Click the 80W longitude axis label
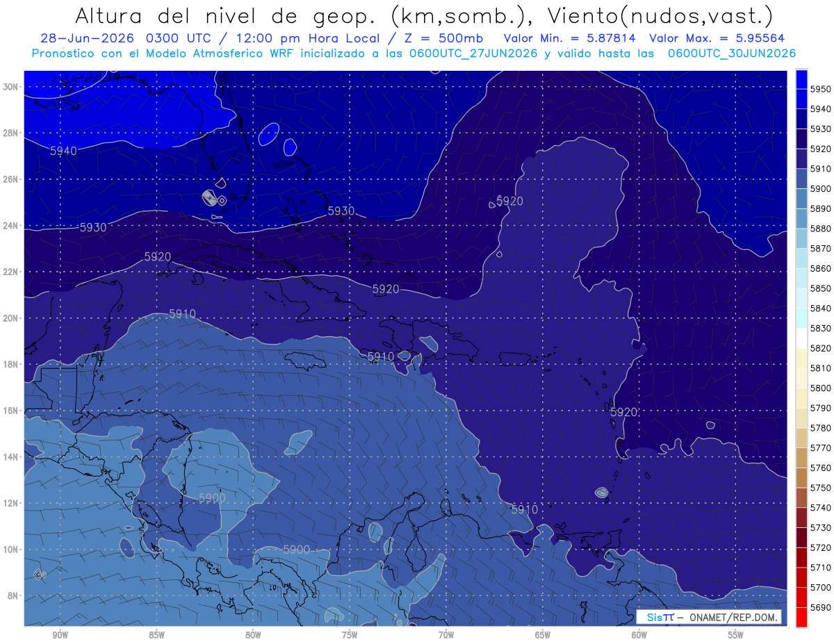The image size is (834, 644). 253,635
